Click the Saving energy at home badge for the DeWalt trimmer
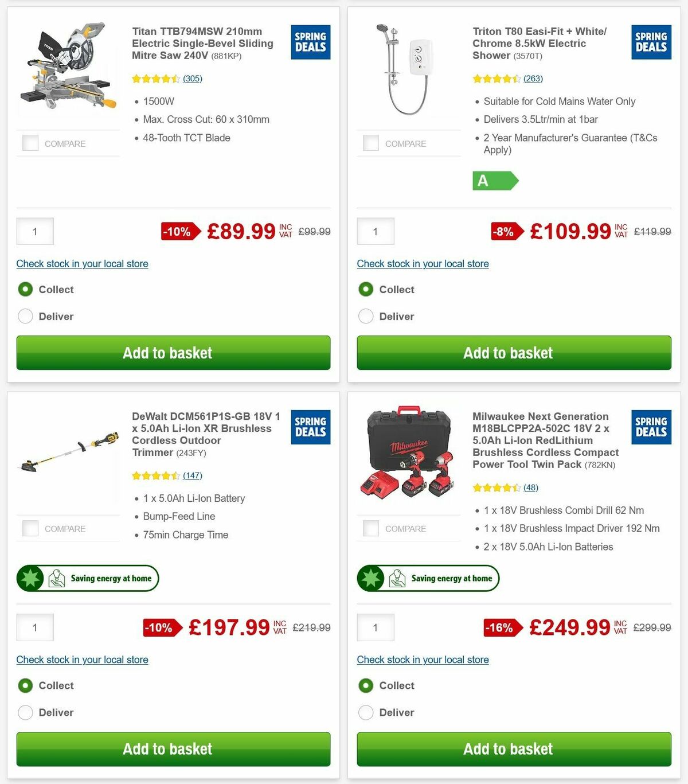Viewport: 688px width, 784px height. (87, 578)
